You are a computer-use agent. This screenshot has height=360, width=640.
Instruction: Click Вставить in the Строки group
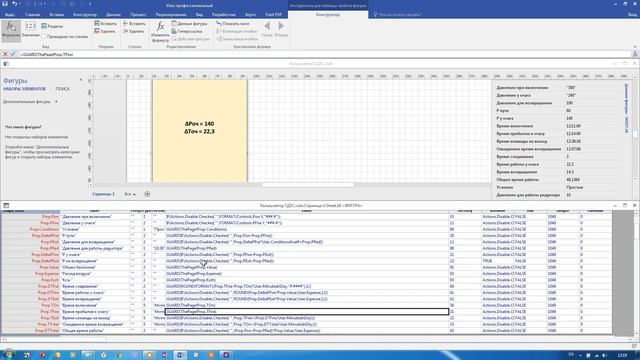tap(134, 24)
